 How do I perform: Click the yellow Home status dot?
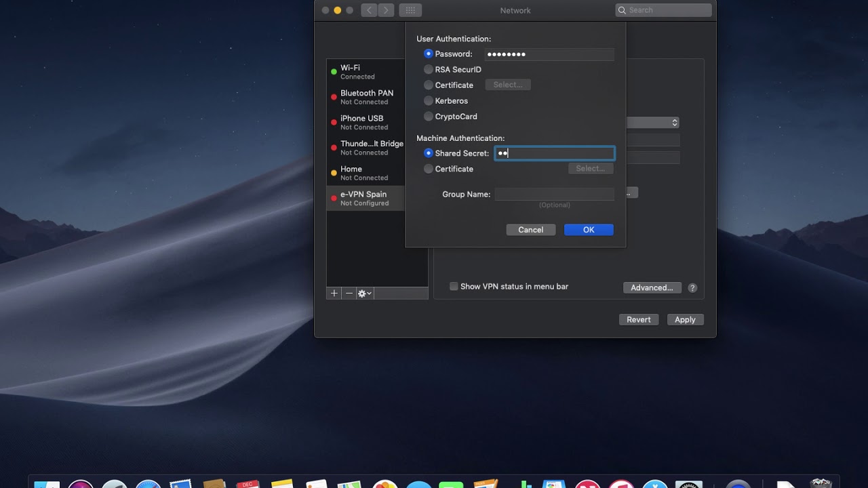point(334,173)
